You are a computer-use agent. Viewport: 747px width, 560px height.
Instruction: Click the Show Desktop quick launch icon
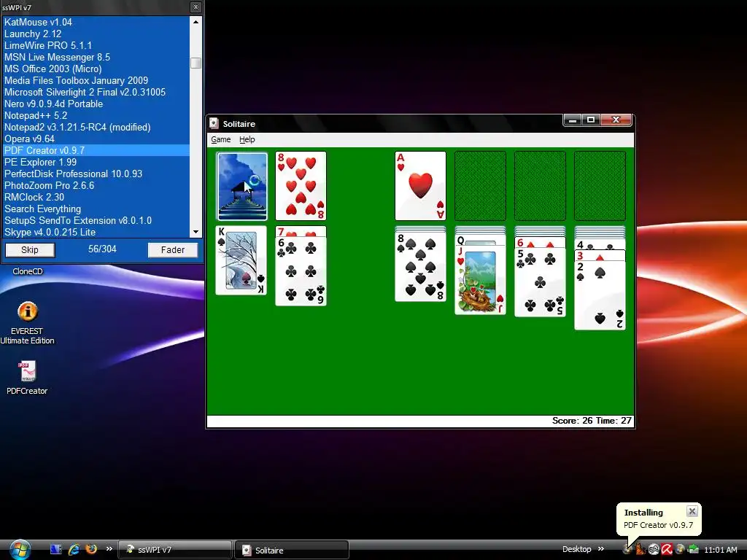click(55, 550)
